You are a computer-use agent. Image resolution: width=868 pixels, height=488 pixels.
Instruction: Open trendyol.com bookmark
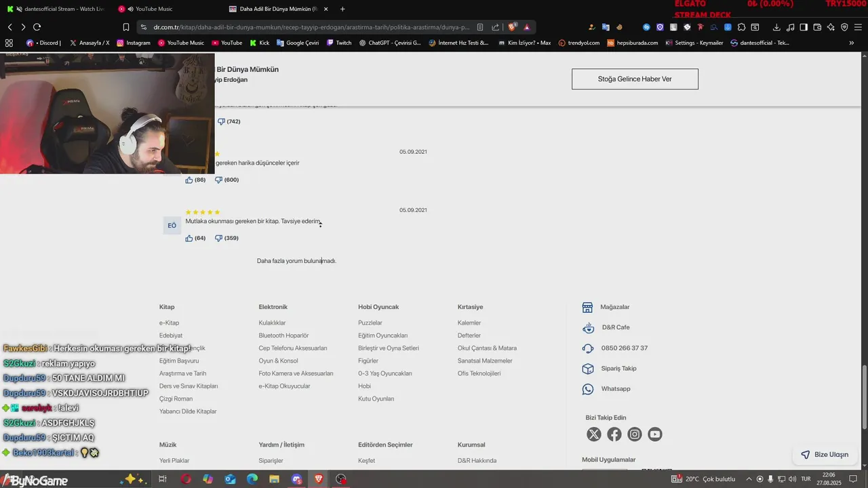pos(579,43)
